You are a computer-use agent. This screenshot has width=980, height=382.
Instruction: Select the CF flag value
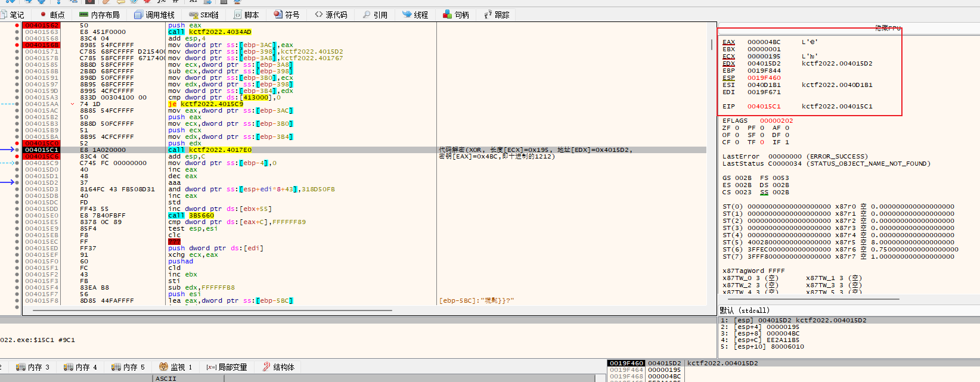click(737, 142)
